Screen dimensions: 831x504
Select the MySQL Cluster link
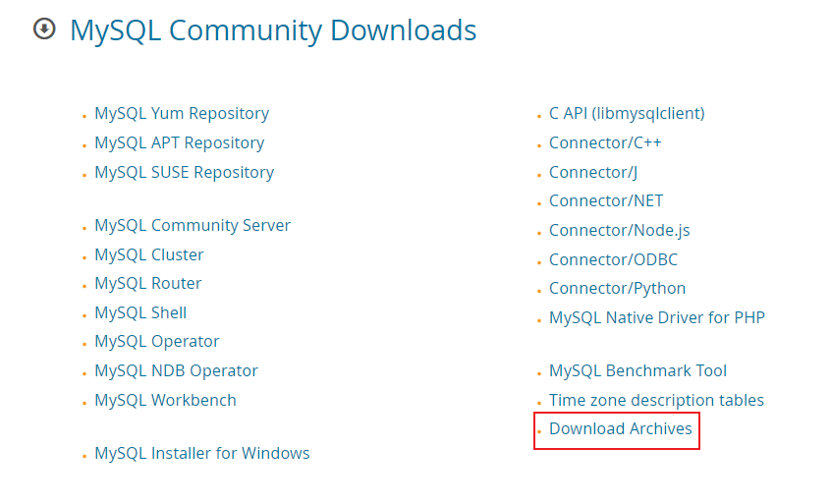149,254
